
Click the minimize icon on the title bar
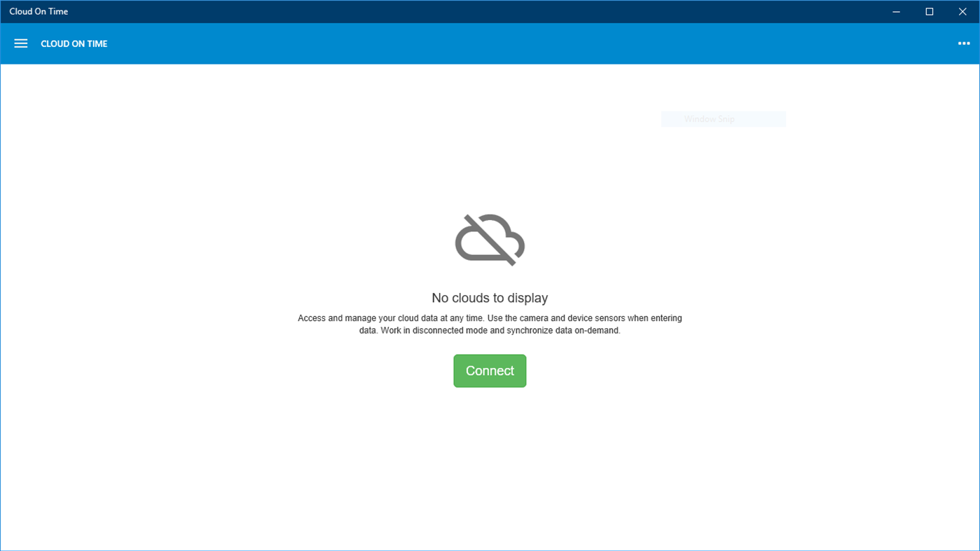(x=895, y=11)
